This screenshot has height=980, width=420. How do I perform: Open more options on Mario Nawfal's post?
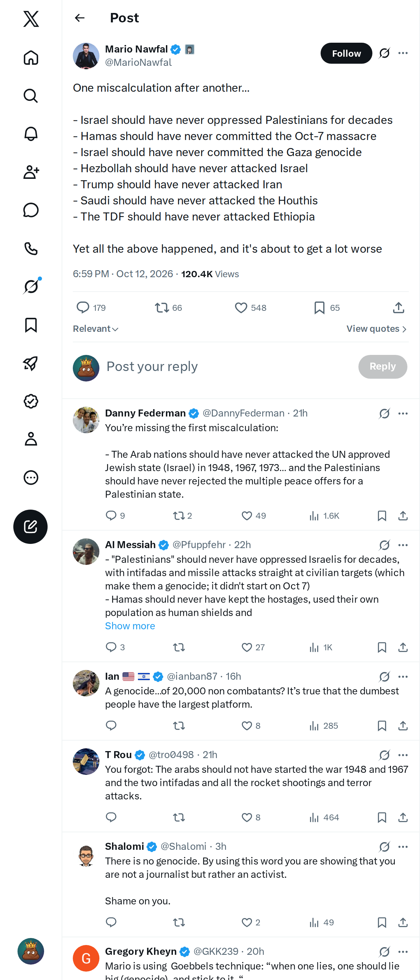tap(403, 53)
